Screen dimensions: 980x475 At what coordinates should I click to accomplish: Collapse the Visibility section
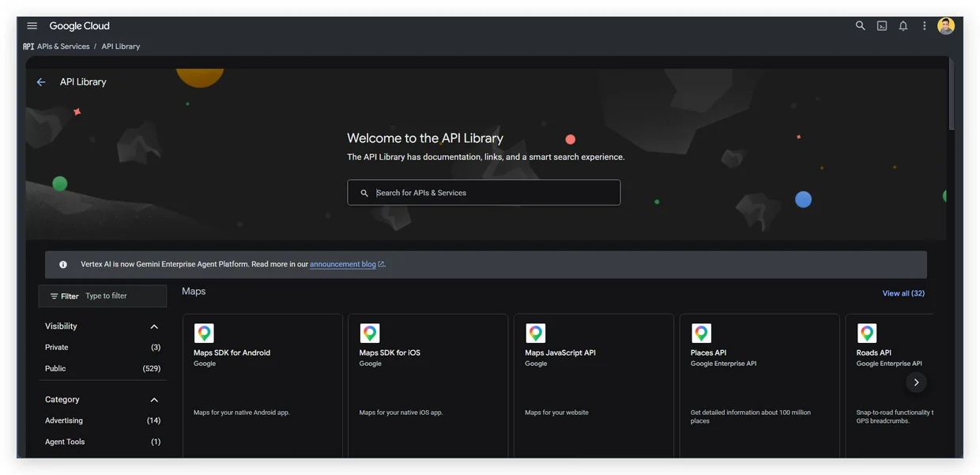(154, 326)
